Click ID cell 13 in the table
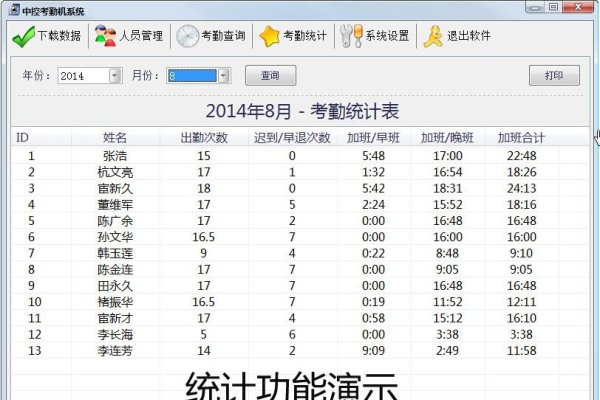The width and height of the screenshot is (600, 400). coord(34,351)
